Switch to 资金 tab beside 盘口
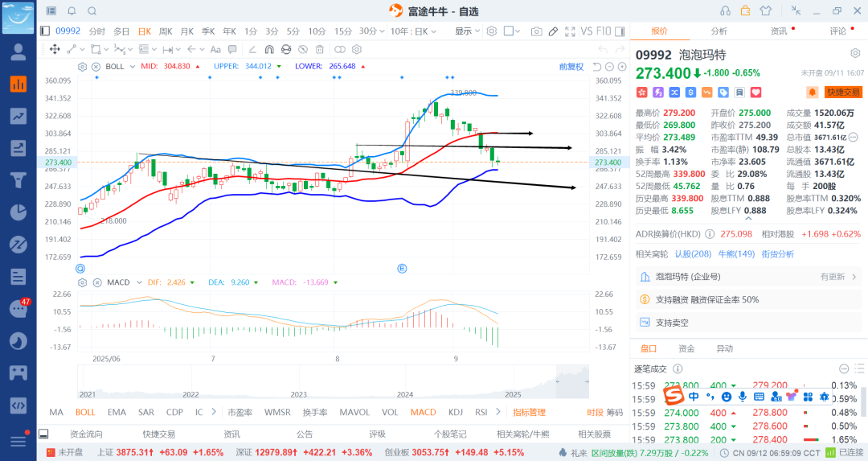 tap(686, 348)
